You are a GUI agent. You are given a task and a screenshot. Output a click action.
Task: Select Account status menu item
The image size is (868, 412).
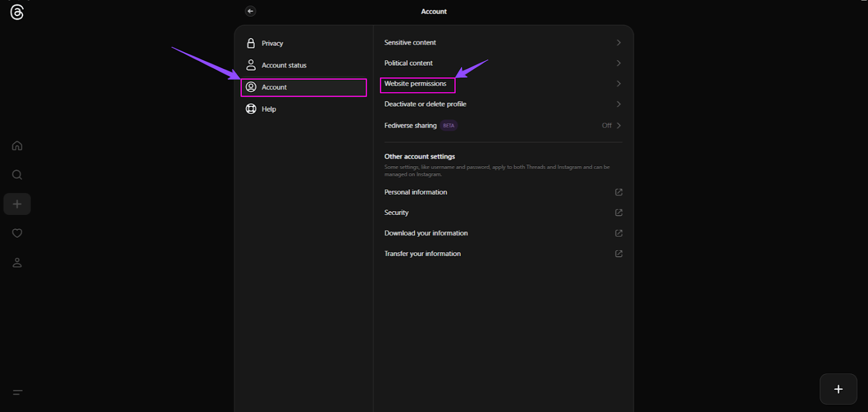click(x=304, y=65)
